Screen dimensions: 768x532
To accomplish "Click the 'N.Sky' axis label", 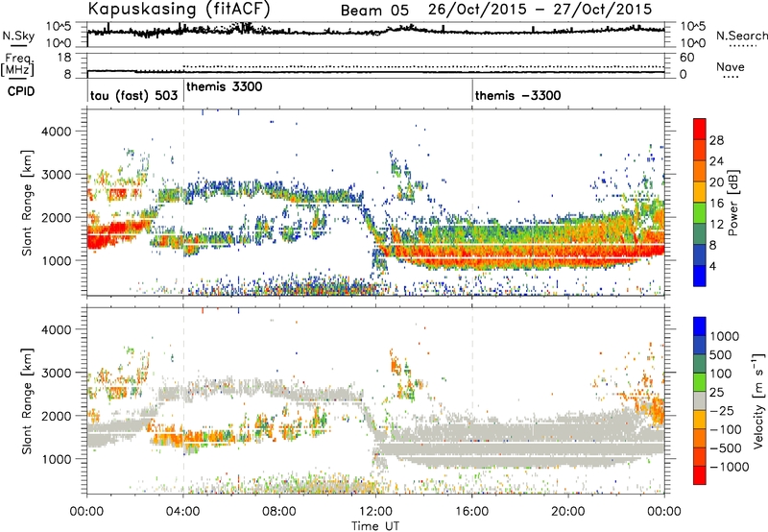I will (x=18, y=36).
